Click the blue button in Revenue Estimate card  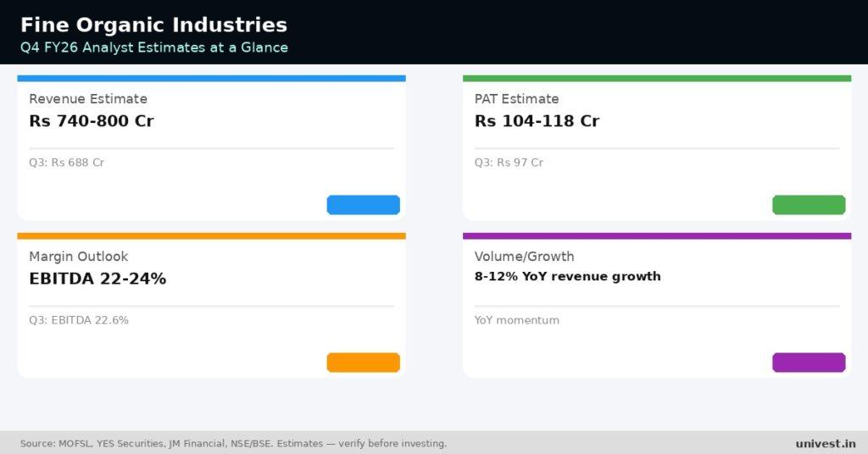point(363,205)
